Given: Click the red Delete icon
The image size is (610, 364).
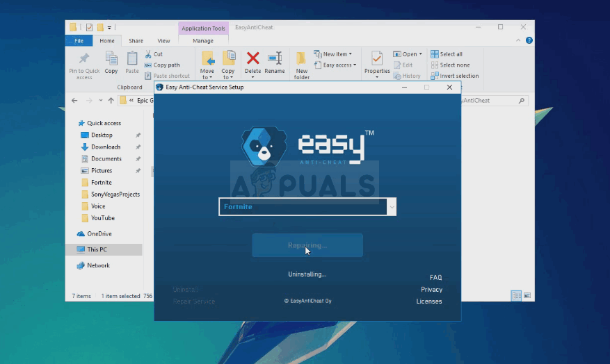Looking at the screenshot, I should (253, 58).
